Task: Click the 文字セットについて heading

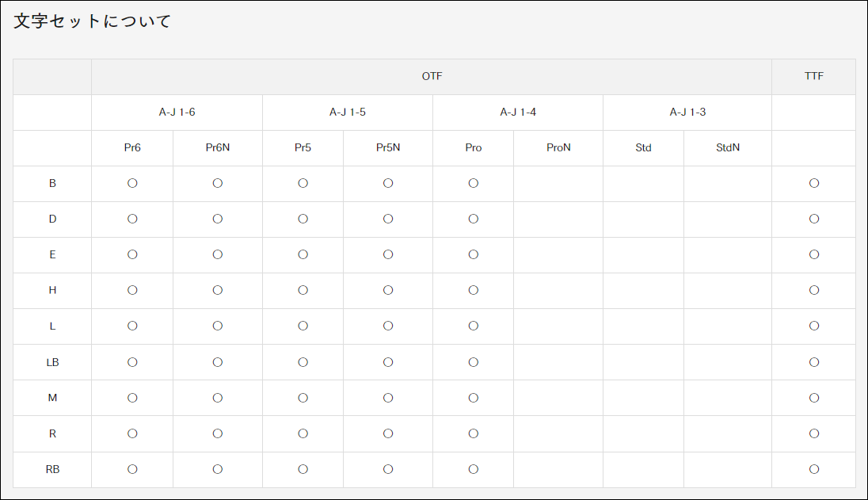Action: [x=93, y=21]
